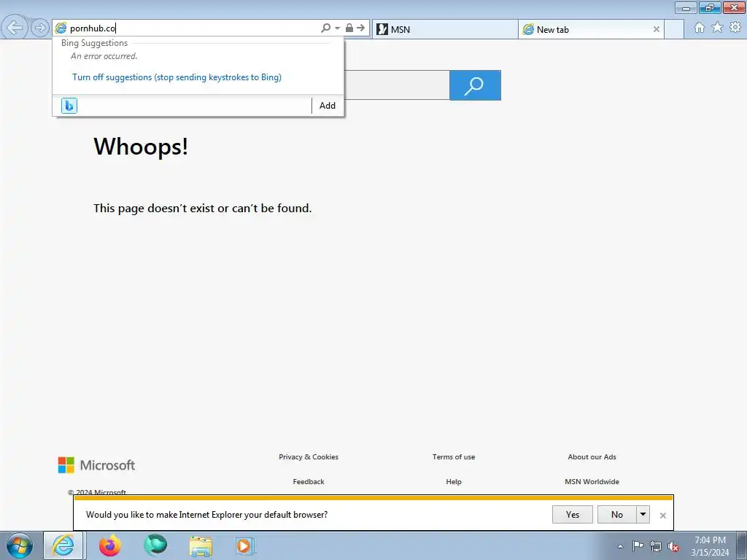Launch the teal globe-shaped taskbar icon

155,545
